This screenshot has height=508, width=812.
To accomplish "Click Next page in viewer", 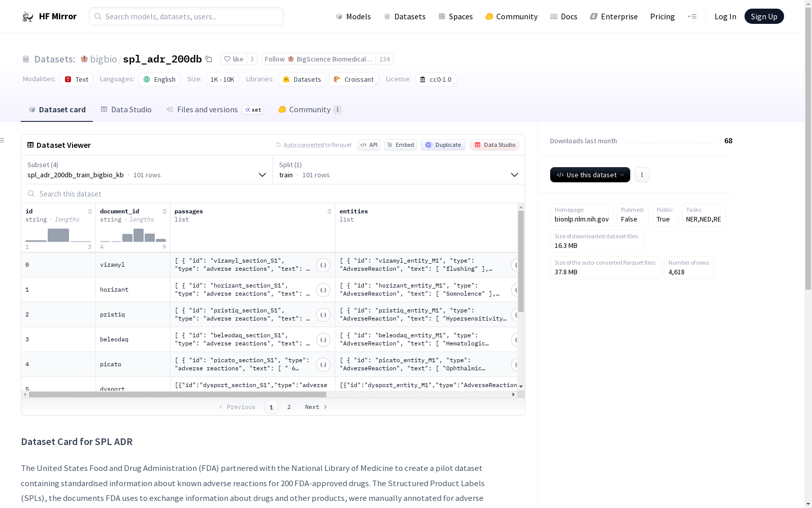I will (x=316, y=407).
